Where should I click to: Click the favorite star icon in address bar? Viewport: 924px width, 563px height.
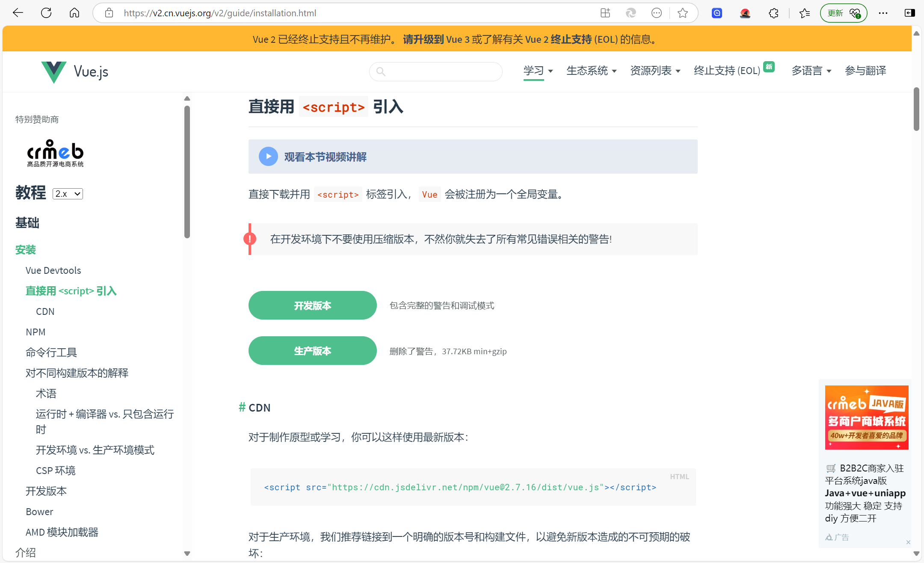(683, 13)
